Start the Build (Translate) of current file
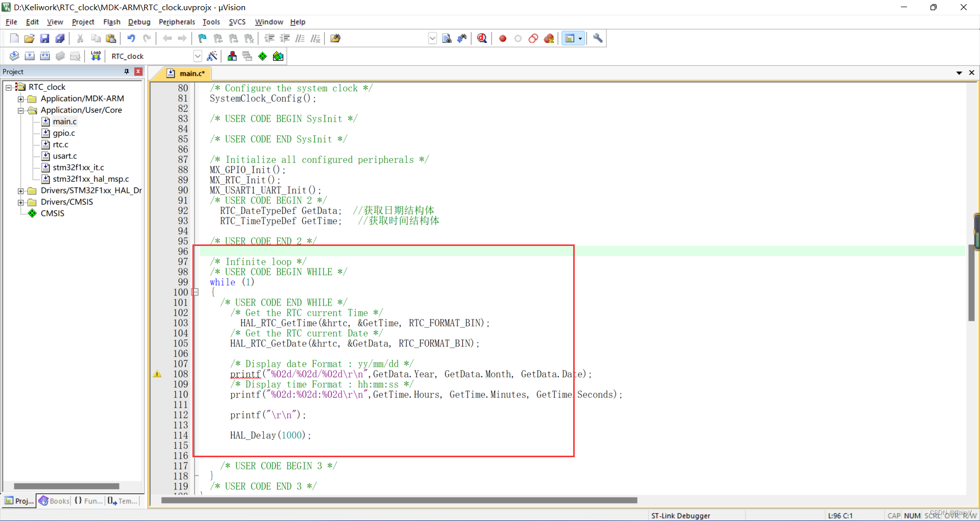 (14, 56)
